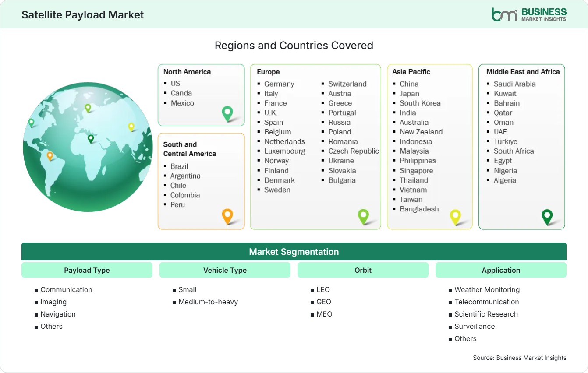
Task: Click Medium-to-heavy under Vehicle Type
Action: pos(208,302)
